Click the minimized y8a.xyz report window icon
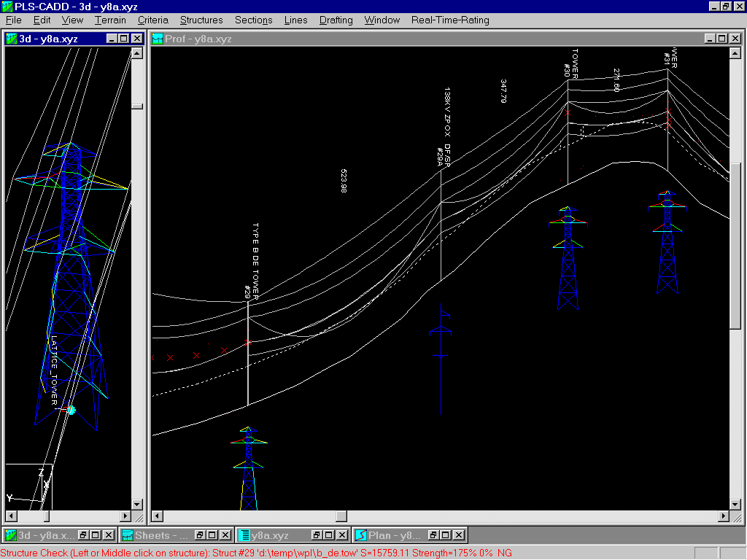 pos(244,535)
